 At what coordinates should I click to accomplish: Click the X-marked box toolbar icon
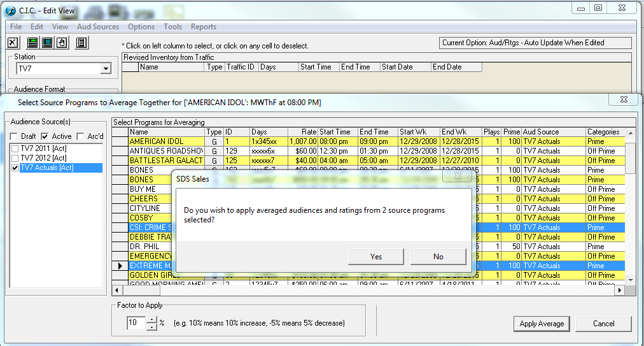point(13,43)
